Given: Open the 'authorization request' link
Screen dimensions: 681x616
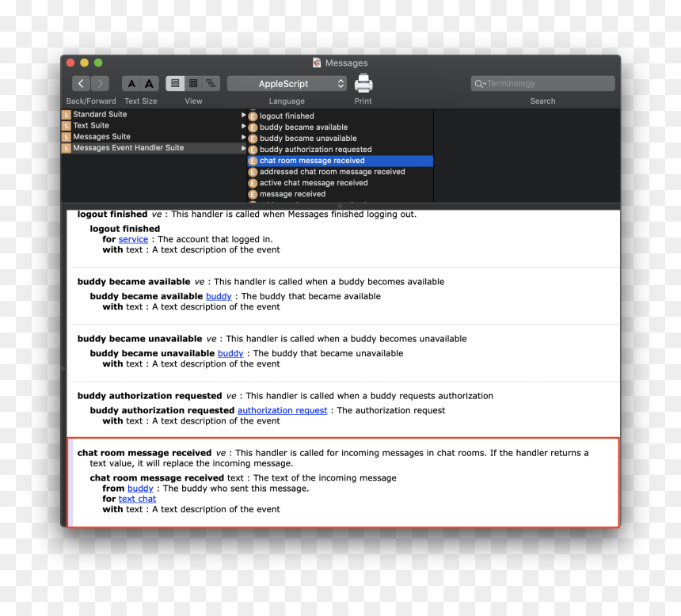Looking at the screenshot, I should 283,410.
